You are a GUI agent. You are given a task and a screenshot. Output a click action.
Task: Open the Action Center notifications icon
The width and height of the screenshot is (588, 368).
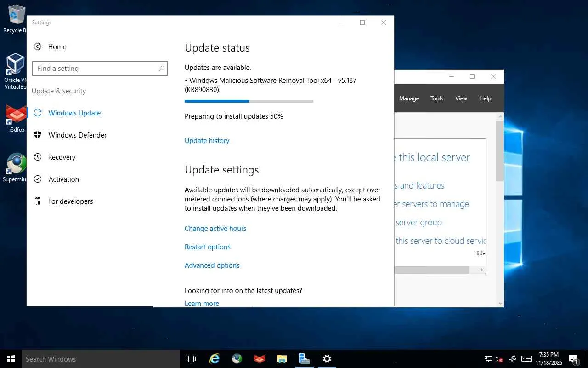pos(573,359)
